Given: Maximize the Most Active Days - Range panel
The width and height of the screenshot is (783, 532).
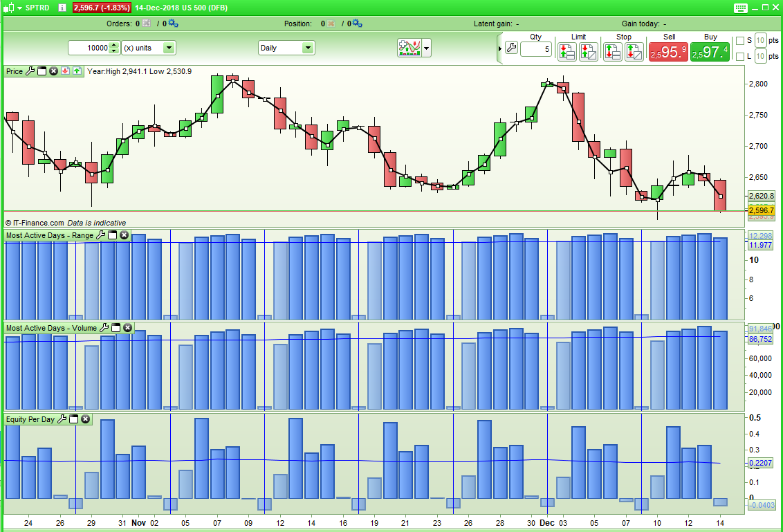Looking at the screenshot, I should 112,235.
